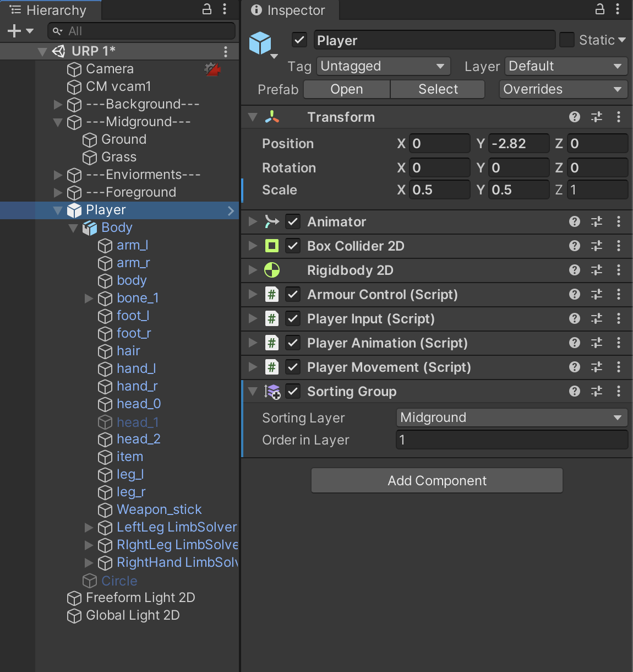Click the Hierarchy search field
This screenshot has width=633, height=672.
(x=141, y=31)
